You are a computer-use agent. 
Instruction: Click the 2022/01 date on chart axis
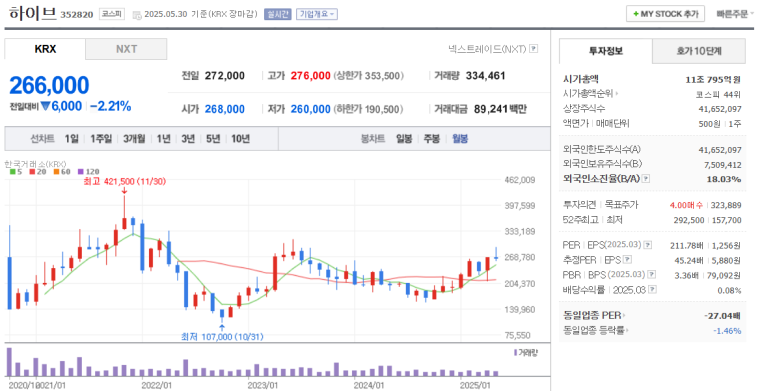click(157, 385)
